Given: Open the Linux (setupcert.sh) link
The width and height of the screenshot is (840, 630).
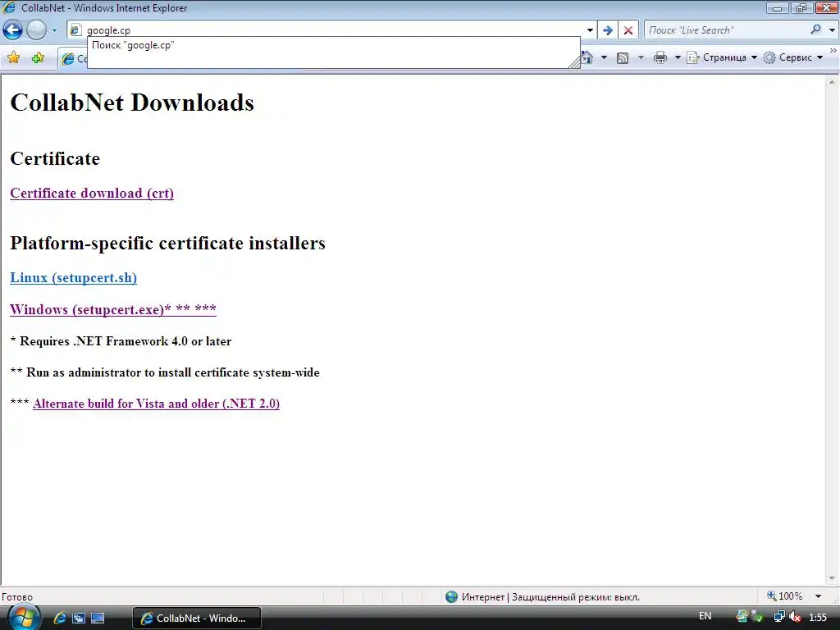Looking at the screenshot, I should click(x=73, y=277).
